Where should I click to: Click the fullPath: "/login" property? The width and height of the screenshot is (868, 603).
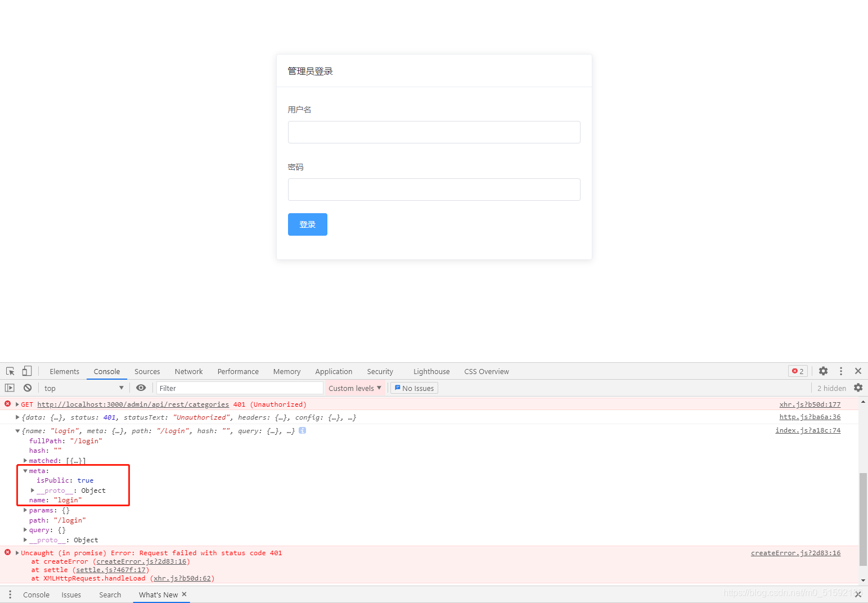pyautogui.click(x=66, y=441)
